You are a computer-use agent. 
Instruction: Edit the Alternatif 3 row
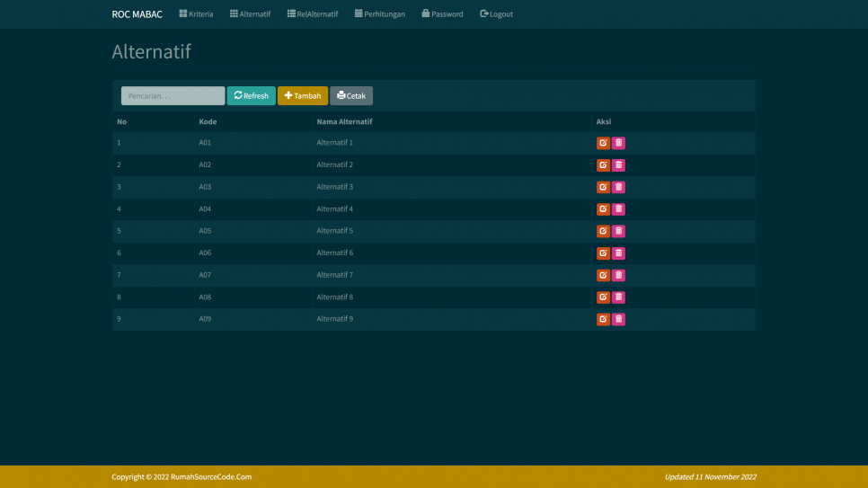[603, 187]
